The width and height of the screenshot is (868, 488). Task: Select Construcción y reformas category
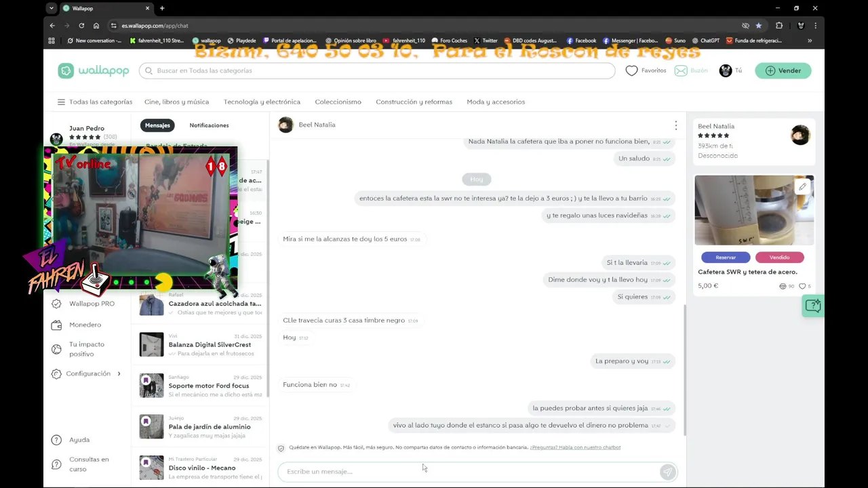click(414, 102)
